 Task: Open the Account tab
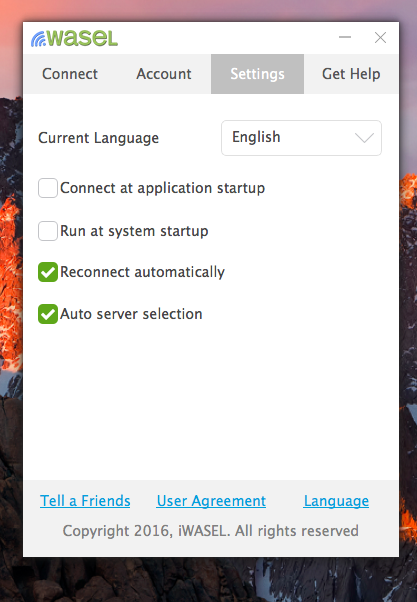coord(164,74)
